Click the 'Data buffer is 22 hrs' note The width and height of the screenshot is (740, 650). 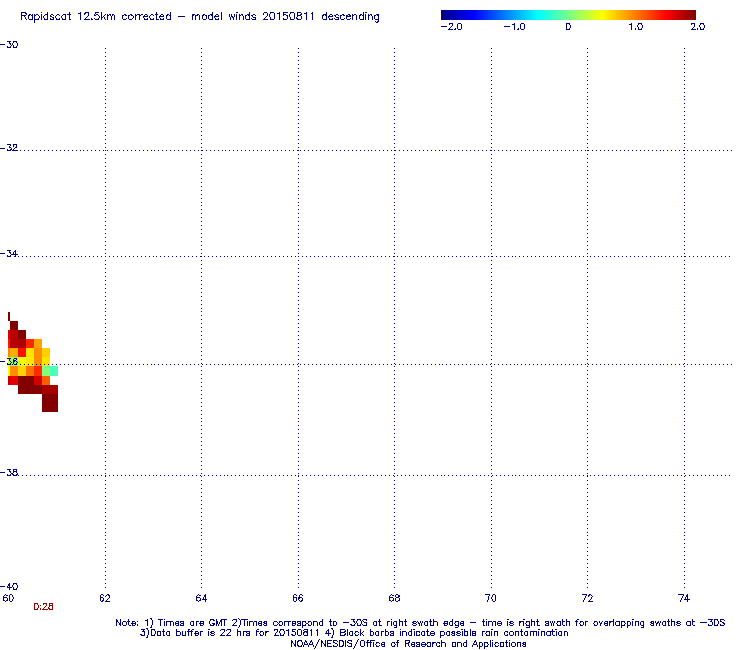click(354, 633)
